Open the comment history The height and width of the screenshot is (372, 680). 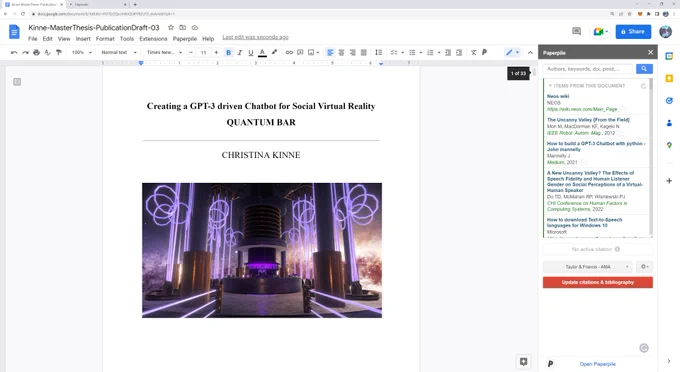576,31
